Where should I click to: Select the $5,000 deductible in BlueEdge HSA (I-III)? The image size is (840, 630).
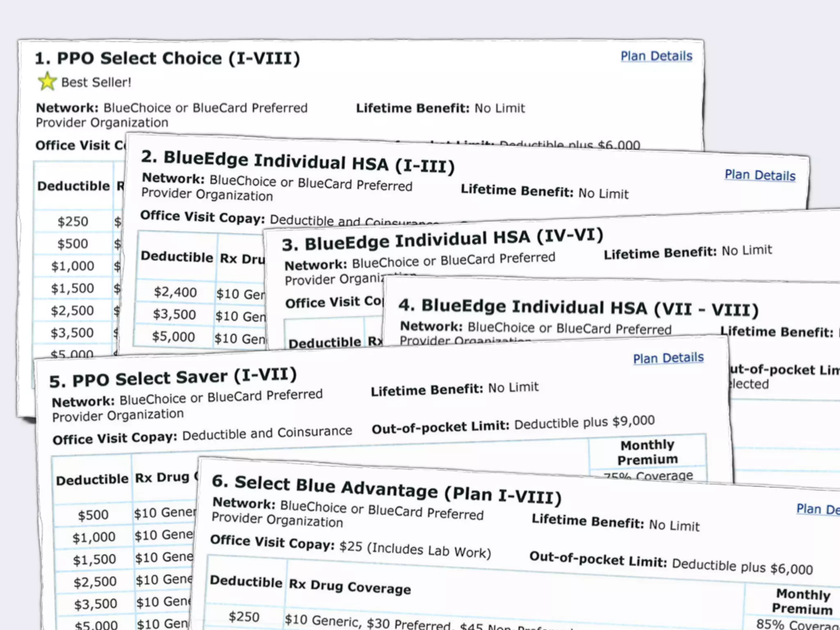pyautogui.click(x=173, y=337)
